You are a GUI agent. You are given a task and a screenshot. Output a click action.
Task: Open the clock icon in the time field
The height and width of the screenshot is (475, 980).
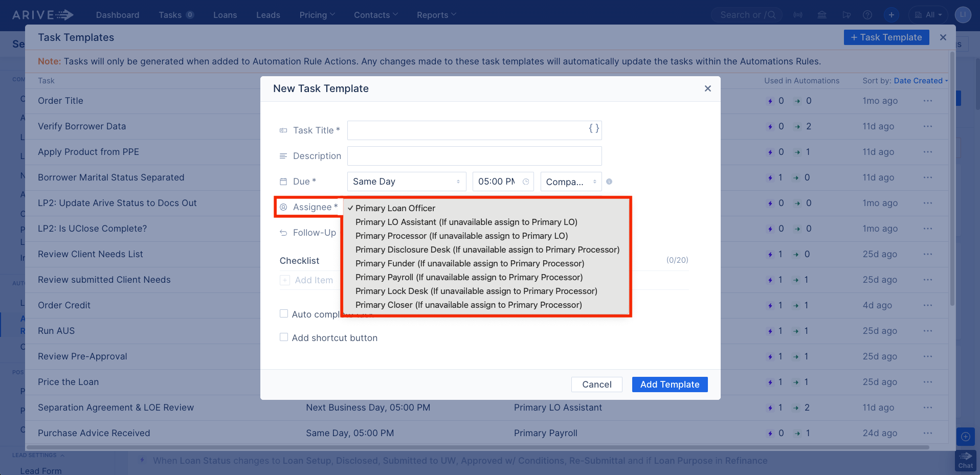coord(527,182)
